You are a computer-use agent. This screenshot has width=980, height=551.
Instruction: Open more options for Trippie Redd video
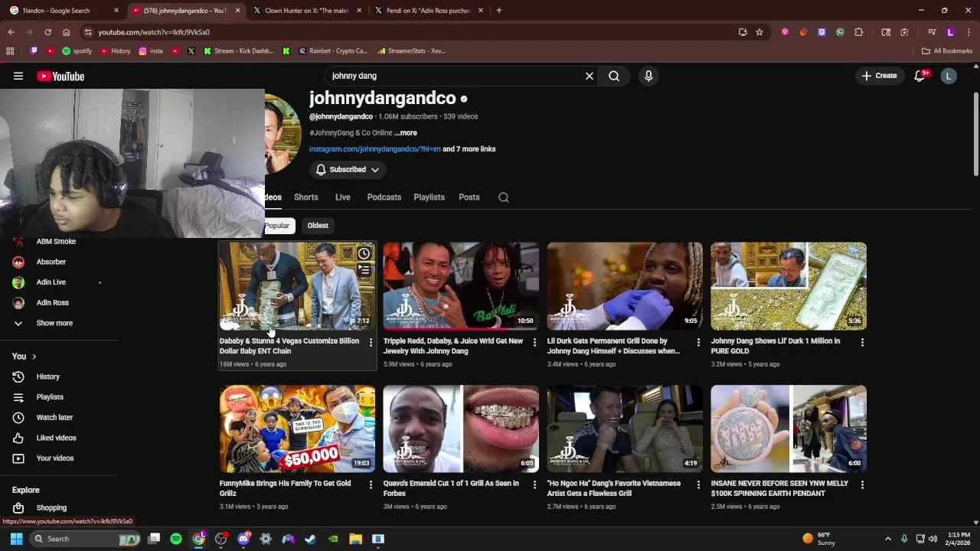tap(534, 342)
